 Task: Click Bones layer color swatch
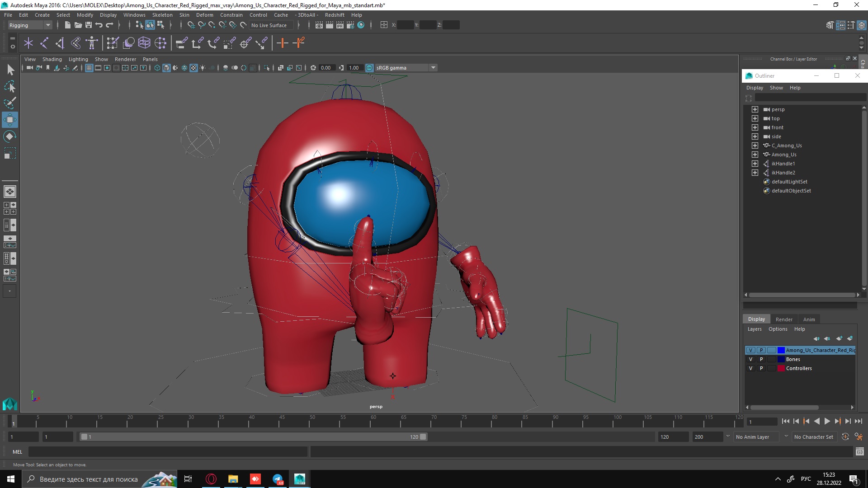pos(781,360)
